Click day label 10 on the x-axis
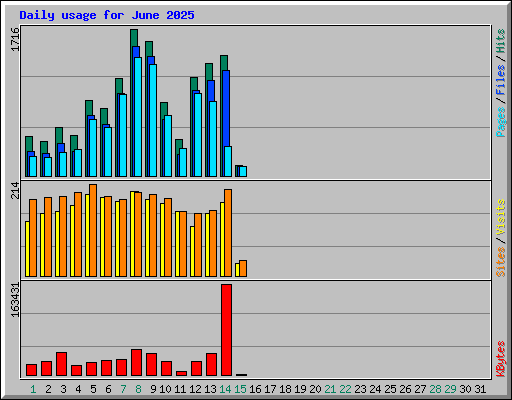 click(x=165, y=389)
